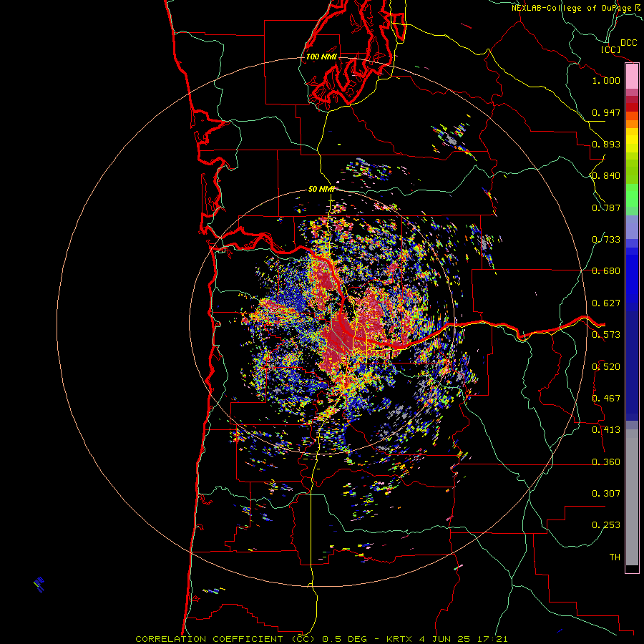Image resolution: width=644 pixels, height=644 pixels.
Task: Click the '100 NMI' range ring label
Action: click(x=321, y=57)
